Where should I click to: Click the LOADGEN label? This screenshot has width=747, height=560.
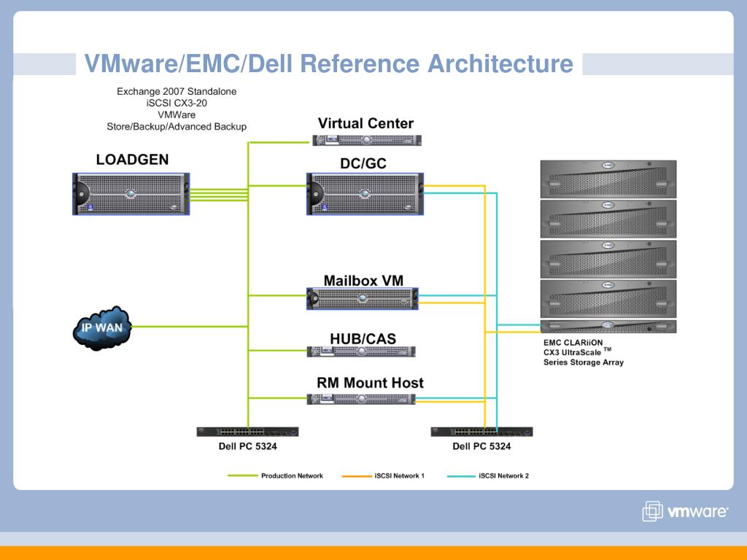[133, 160]
